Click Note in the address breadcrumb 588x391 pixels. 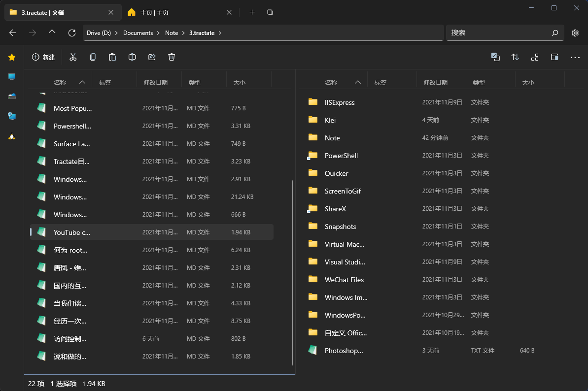[x=172, y=33]
